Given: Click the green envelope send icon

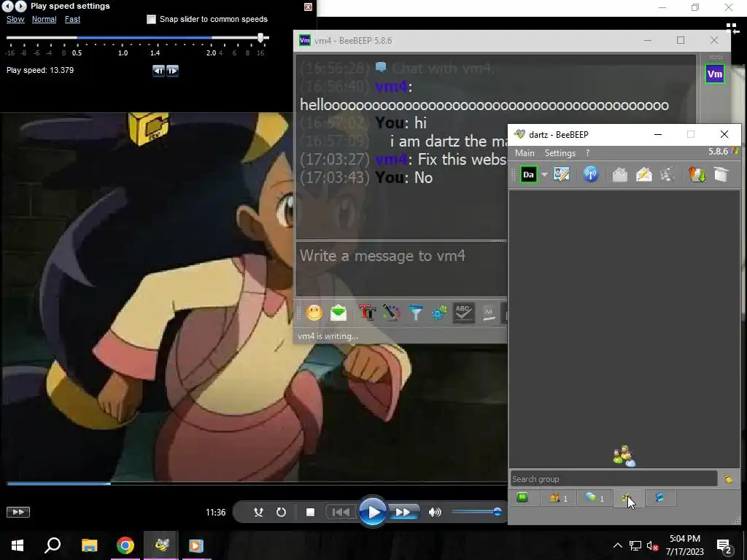Looking at the screenshot, I should pyautogui.click(x=338, y=313).
